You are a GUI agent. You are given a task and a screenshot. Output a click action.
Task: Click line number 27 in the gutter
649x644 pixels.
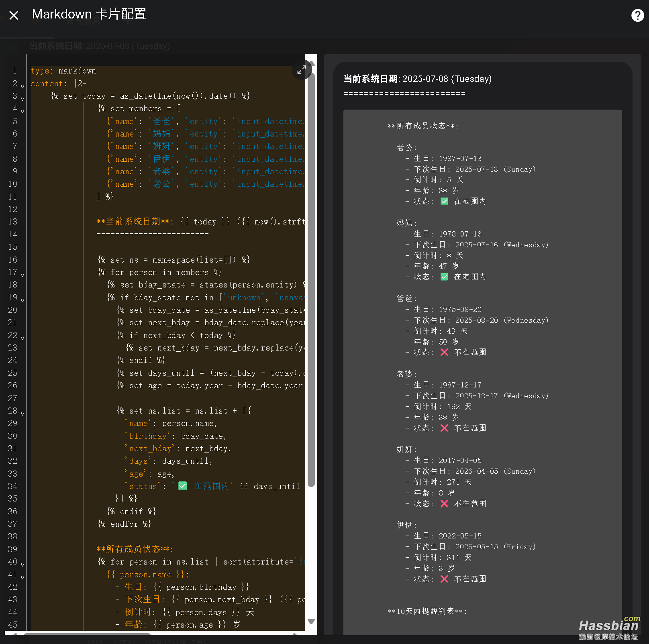(13, 398)
